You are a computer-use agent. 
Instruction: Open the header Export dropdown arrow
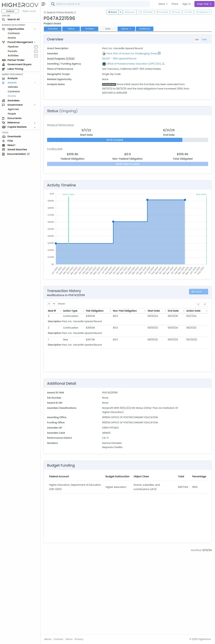pyautogui.click(x=138, y=12)
